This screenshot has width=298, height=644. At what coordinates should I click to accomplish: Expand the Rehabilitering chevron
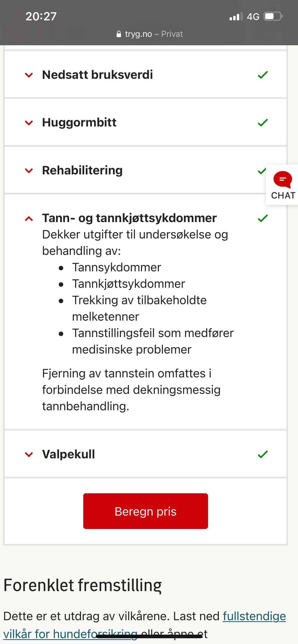pos(29,171)
